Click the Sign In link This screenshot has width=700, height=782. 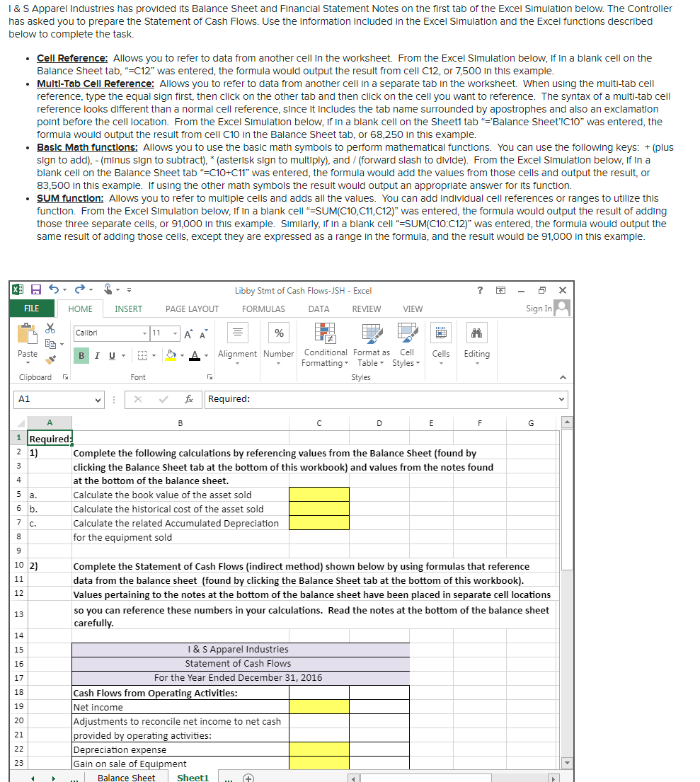(x=539, y=309)
